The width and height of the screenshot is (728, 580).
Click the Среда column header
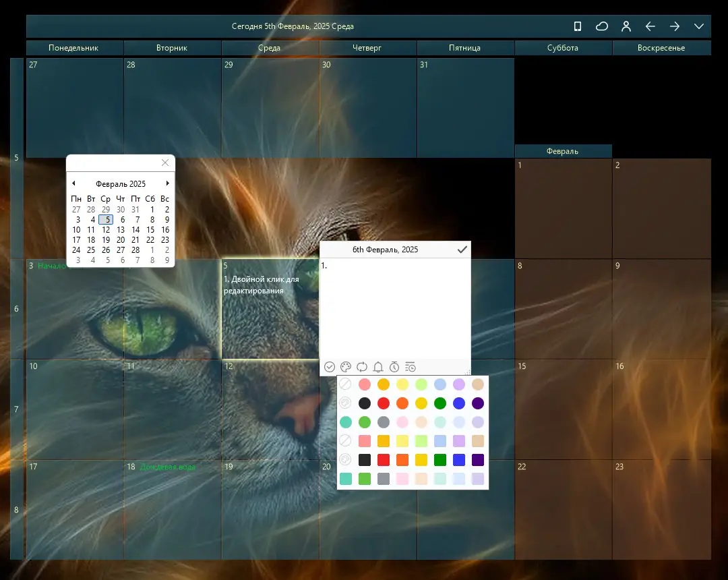click(x=270, y=48)
